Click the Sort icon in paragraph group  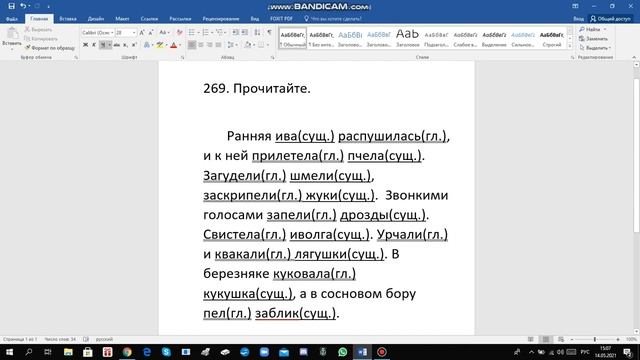(x=257, y=32)
